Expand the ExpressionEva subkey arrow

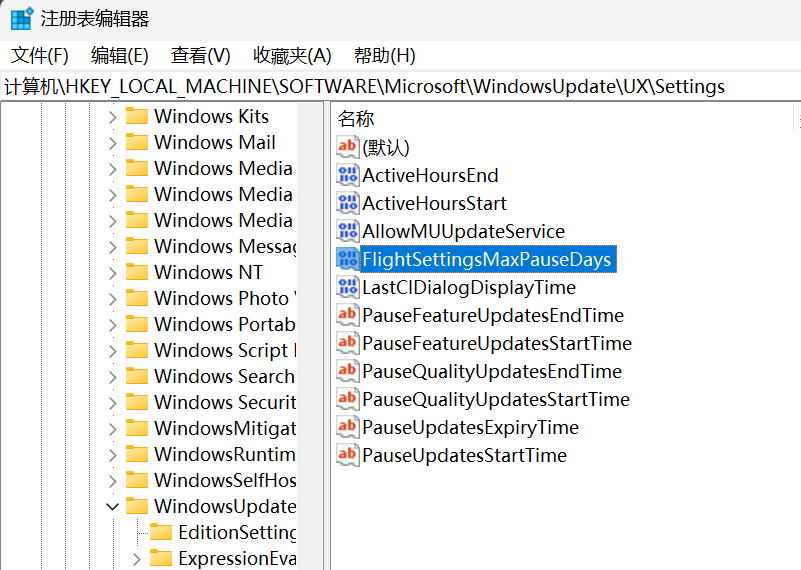(x=136, y=559)
